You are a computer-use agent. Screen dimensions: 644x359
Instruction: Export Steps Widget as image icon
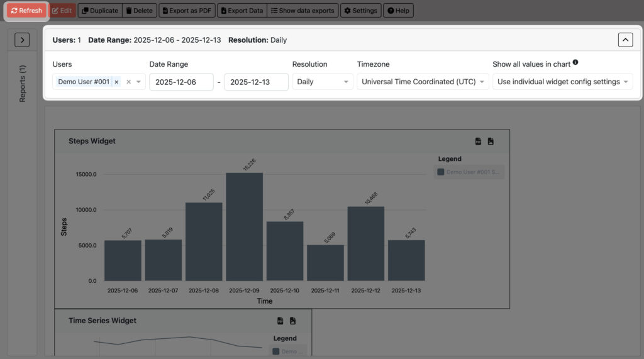click(x=491, y=141)
